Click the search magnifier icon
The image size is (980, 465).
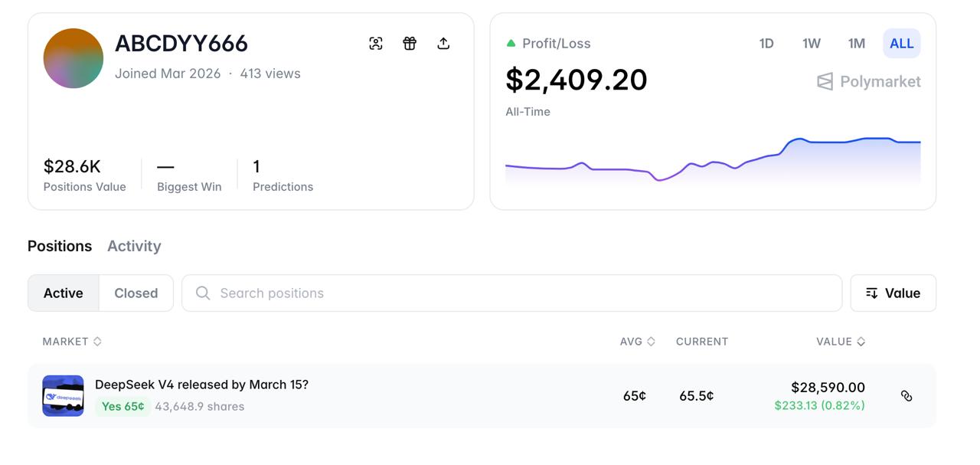pyautogui.click(x=201, y=293)
